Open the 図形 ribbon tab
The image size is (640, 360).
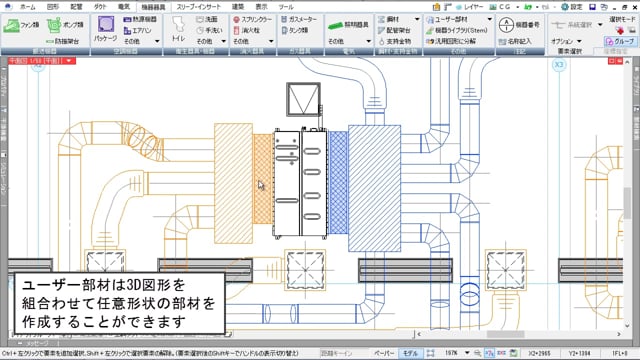click(52, 7)
